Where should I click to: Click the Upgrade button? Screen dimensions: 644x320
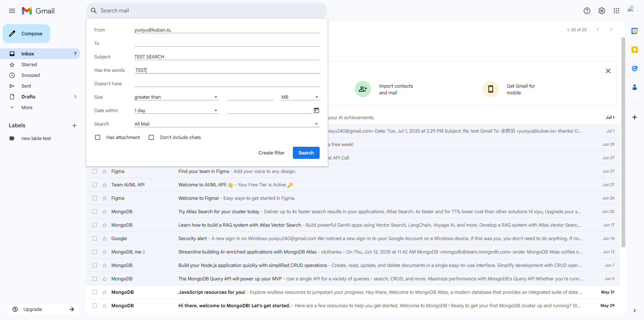tap(43, 309)
